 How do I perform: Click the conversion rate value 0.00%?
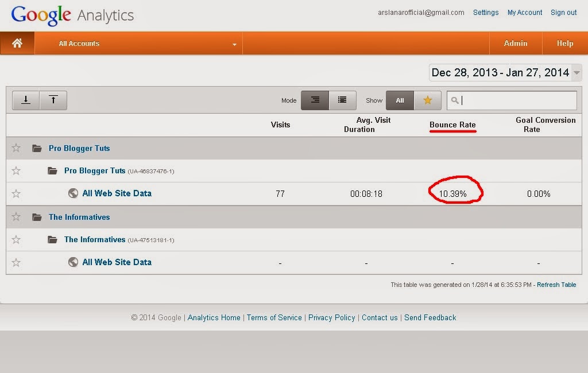[539, 194]
